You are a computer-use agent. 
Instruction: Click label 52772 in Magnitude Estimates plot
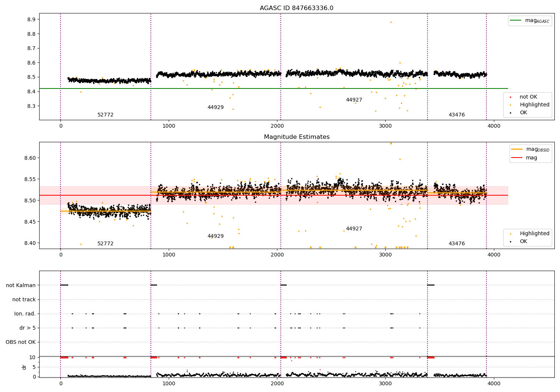105,244
